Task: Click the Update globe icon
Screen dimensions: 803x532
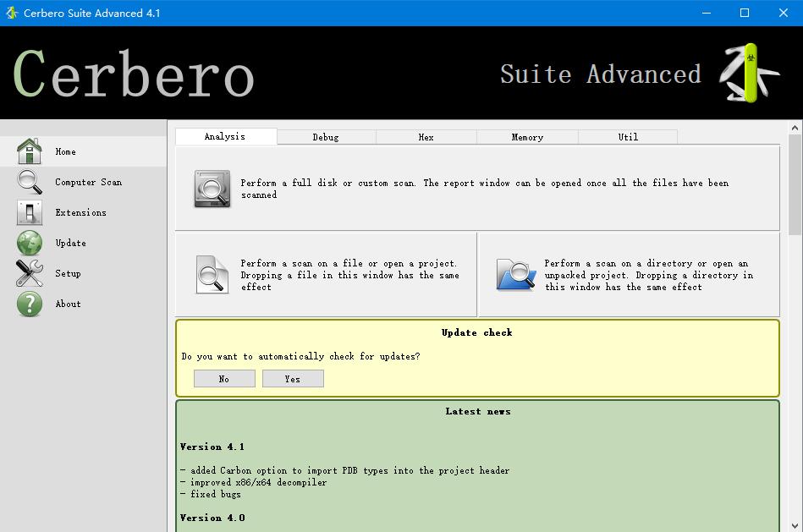Action: [x=29, y=243]
